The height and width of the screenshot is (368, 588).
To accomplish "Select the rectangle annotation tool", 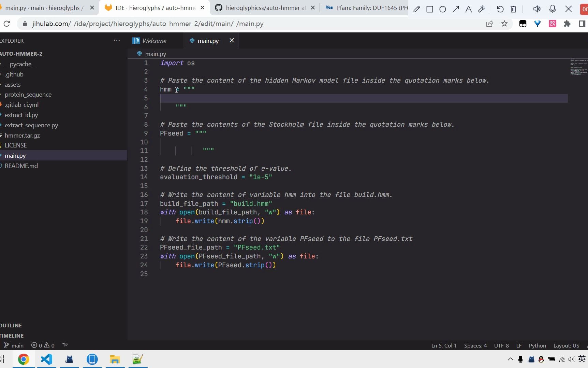I will [430, 9].
